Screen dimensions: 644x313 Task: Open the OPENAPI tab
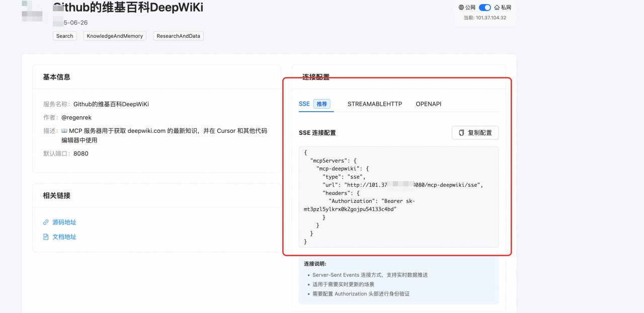coord(429,104)
